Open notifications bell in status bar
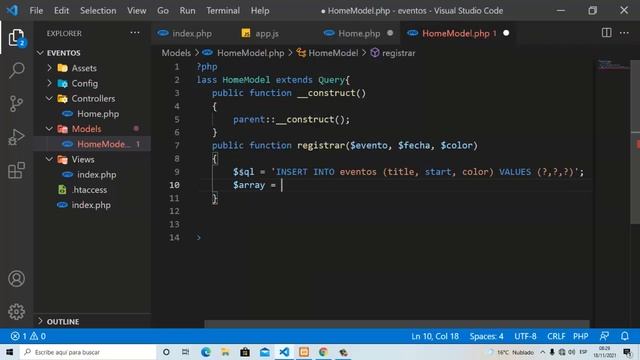The height and width of the screenshot is (360, 640). click(624, 336)
